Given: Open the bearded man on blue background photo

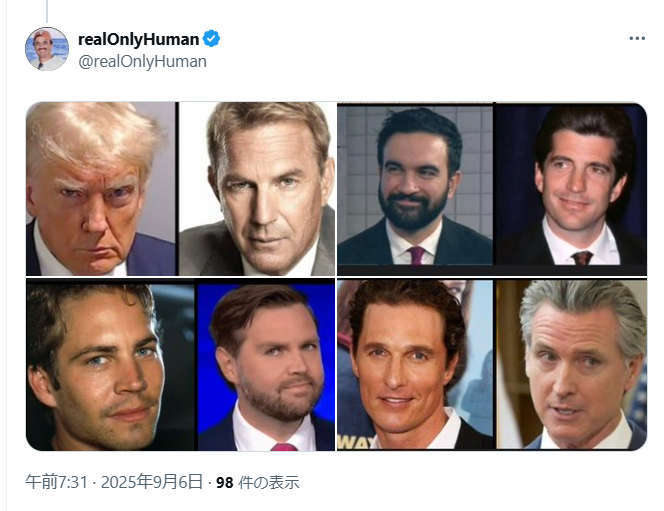Looking at the screenshot, I should coord(267,365).
